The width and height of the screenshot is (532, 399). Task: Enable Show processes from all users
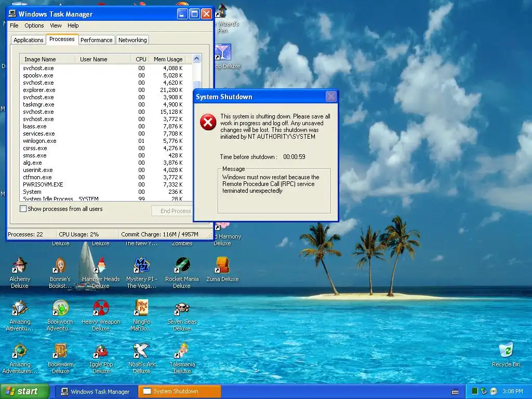[23, 209]
